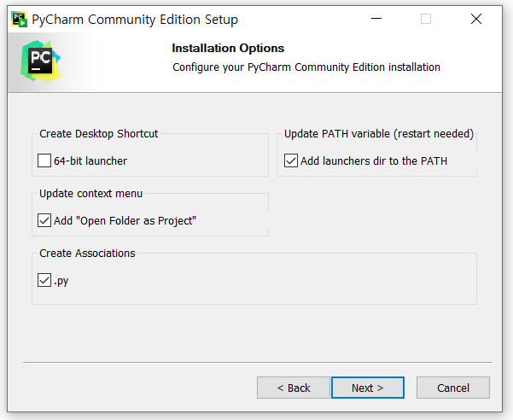Minimize the setup window
This screenshot has height=420, width=513.
tap(376, 19)
